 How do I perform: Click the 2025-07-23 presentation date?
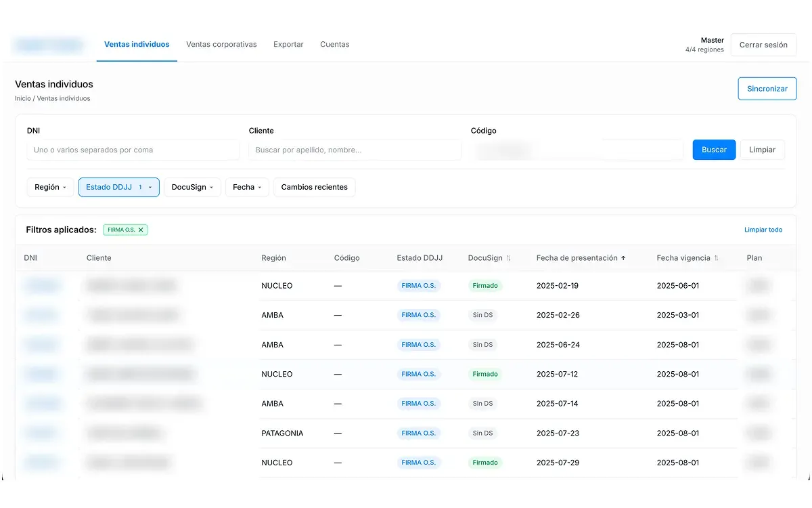pos(558,433)
